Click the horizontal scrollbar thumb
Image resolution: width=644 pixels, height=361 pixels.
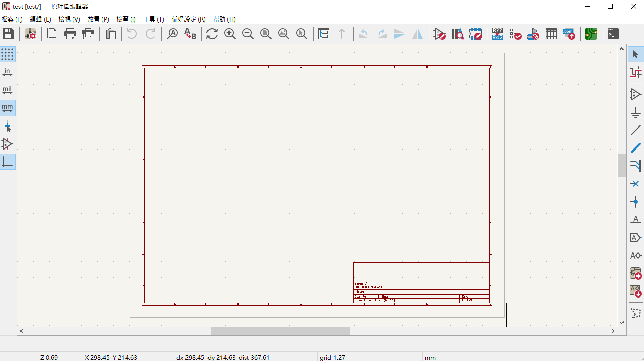coord(280,331)
